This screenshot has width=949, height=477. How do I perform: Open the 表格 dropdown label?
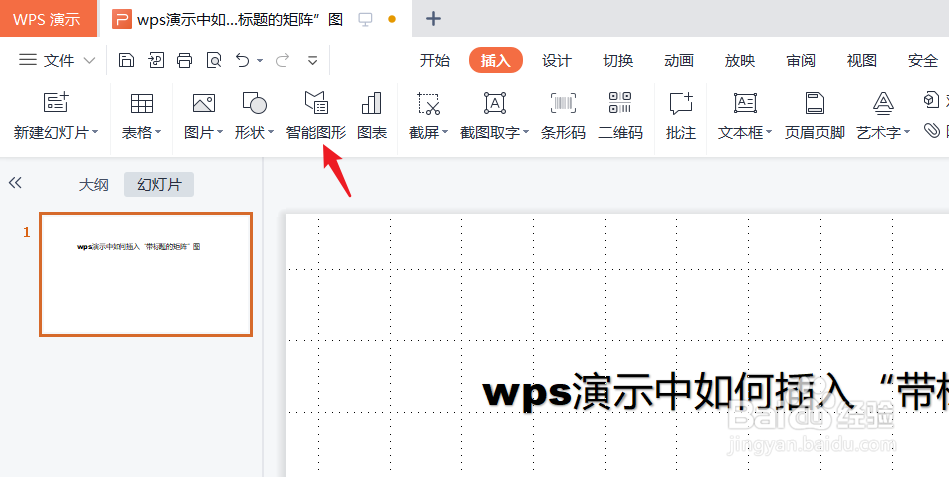142,133
